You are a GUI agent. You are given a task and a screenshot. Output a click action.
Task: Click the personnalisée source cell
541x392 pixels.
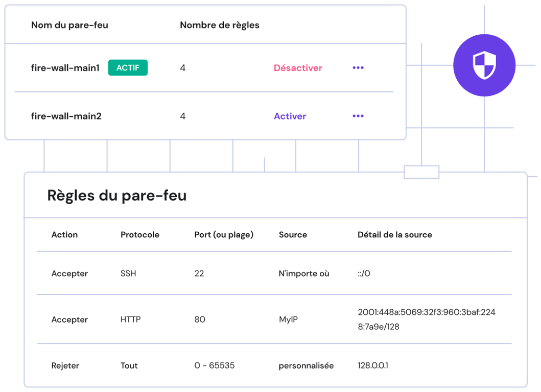307,366
